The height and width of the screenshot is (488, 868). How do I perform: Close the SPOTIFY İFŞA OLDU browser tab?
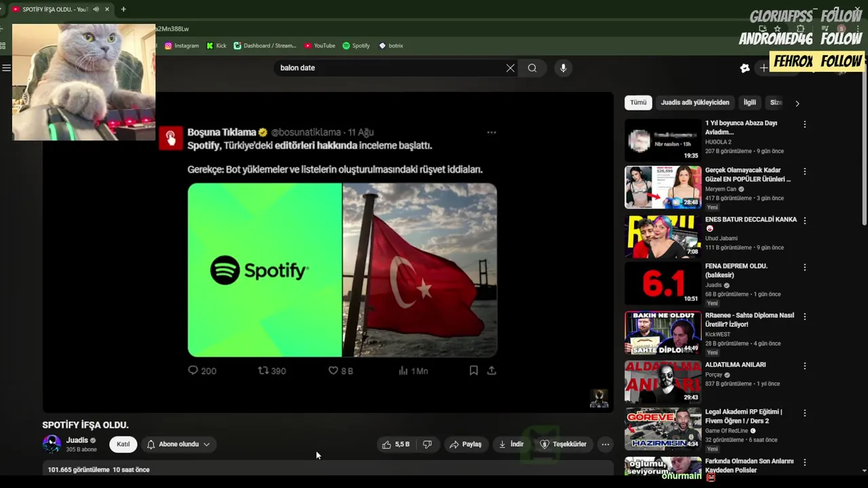106,9
